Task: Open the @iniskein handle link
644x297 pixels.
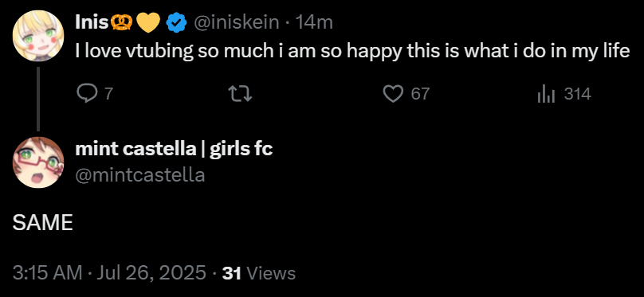Action: pos(236,22)
